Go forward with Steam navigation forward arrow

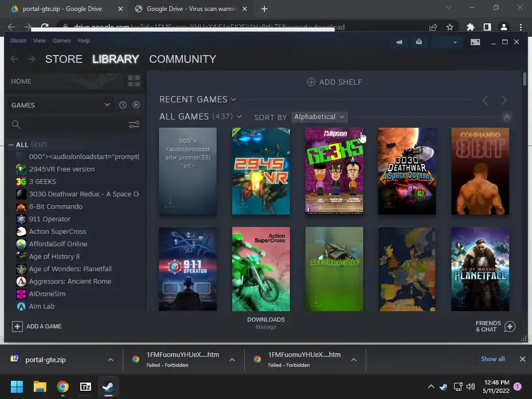(31, 59)
